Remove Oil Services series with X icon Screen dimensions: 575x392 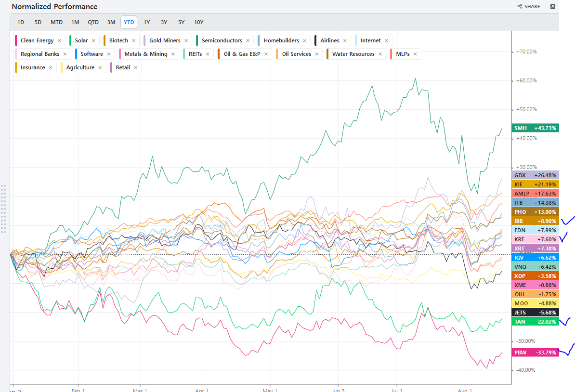(317, 54)
